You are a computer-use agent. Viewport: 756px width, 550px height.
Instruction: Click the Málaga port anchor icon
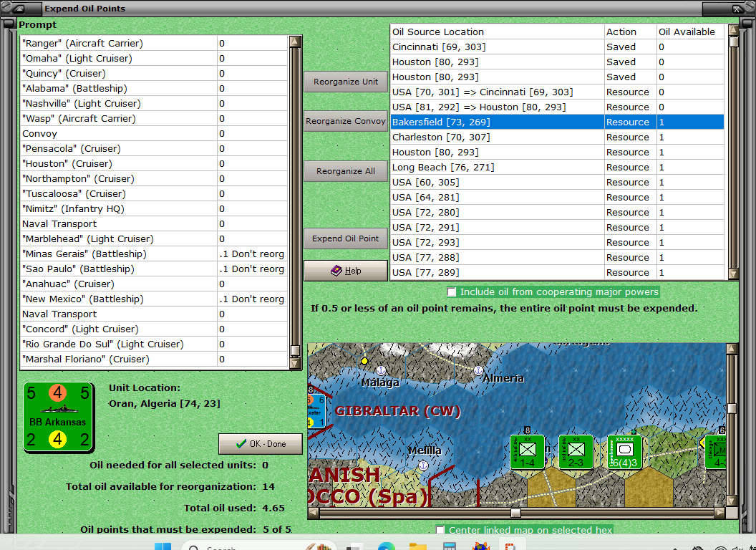(381, 370)
